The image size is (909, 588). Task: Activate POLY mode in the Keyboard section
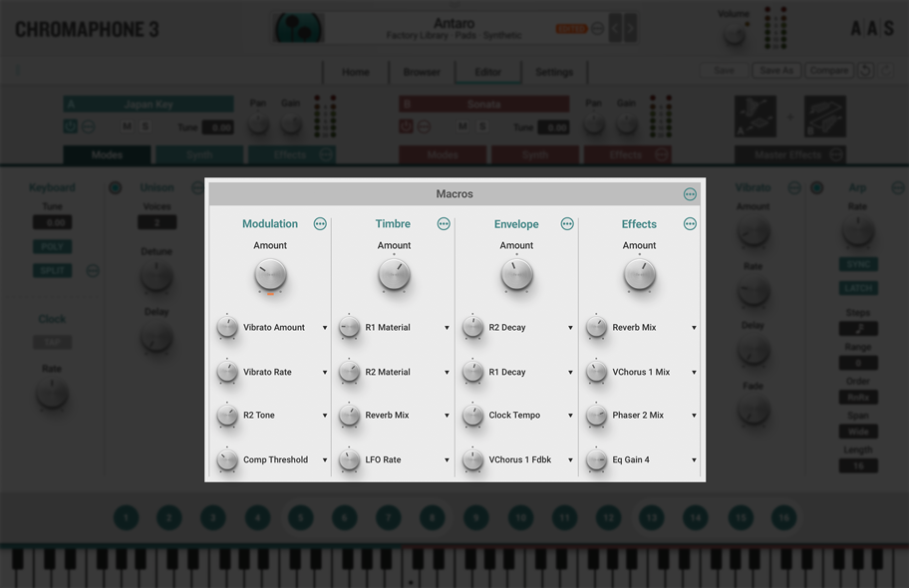pyautogui.click(x=51, y=246)
